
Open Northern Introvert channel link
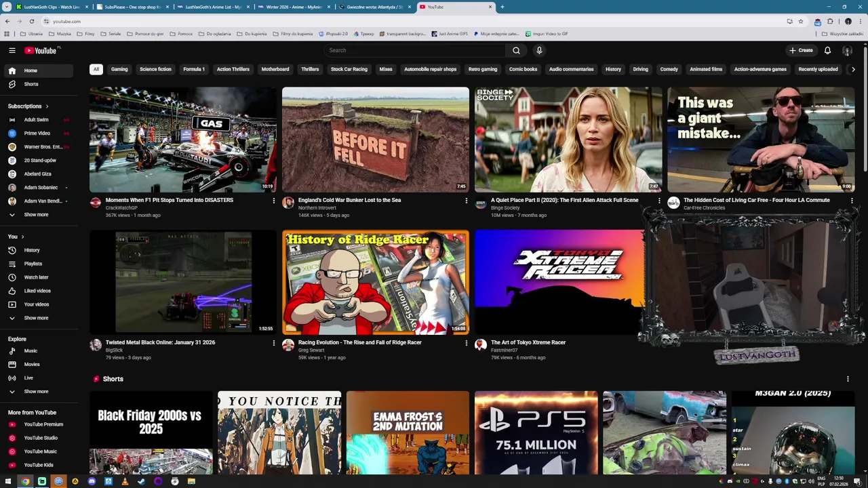coord(317,208)
